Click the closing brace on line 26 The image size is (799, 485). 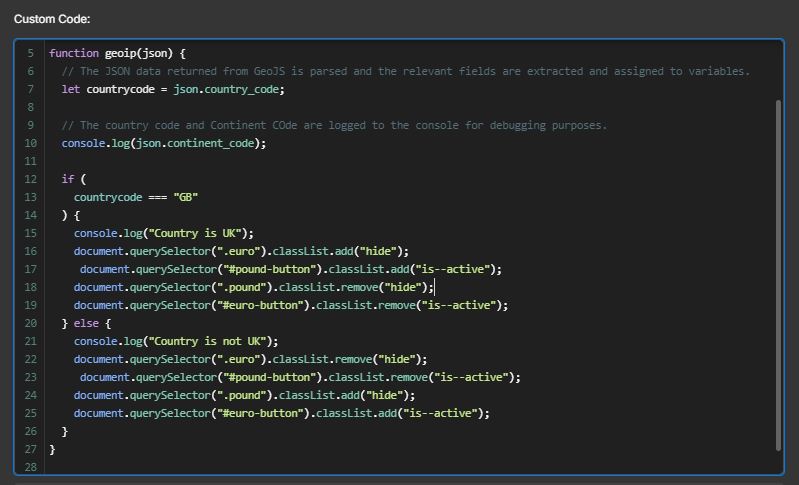tap(65, 432)
